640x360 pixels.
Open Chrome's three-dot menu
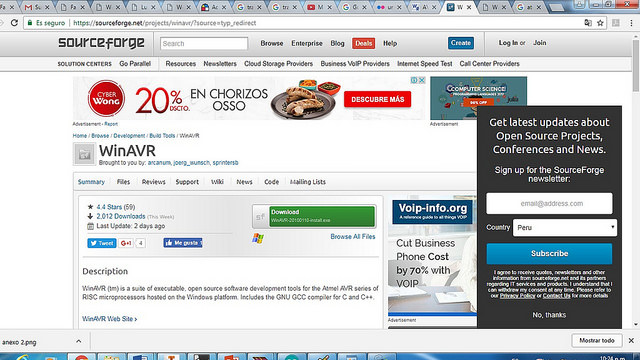631,23
